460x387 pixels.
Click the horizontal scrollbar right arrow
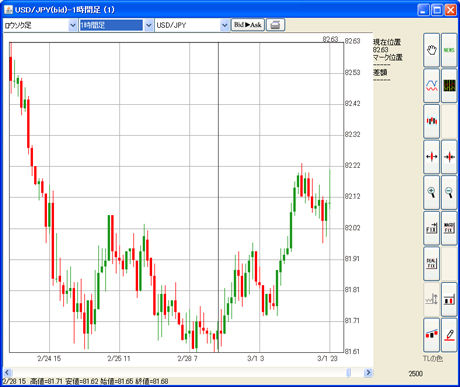[x=368, y=372]
